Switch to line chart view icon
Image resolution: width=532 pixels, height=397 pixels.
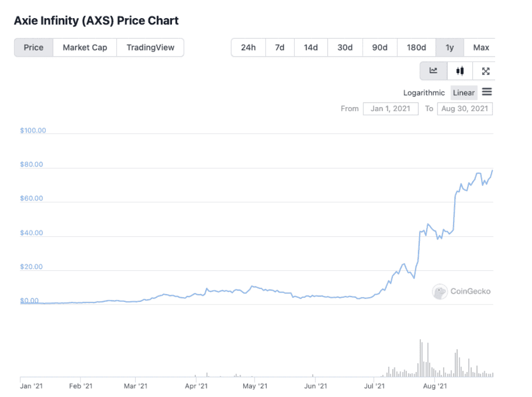(433, 71)
